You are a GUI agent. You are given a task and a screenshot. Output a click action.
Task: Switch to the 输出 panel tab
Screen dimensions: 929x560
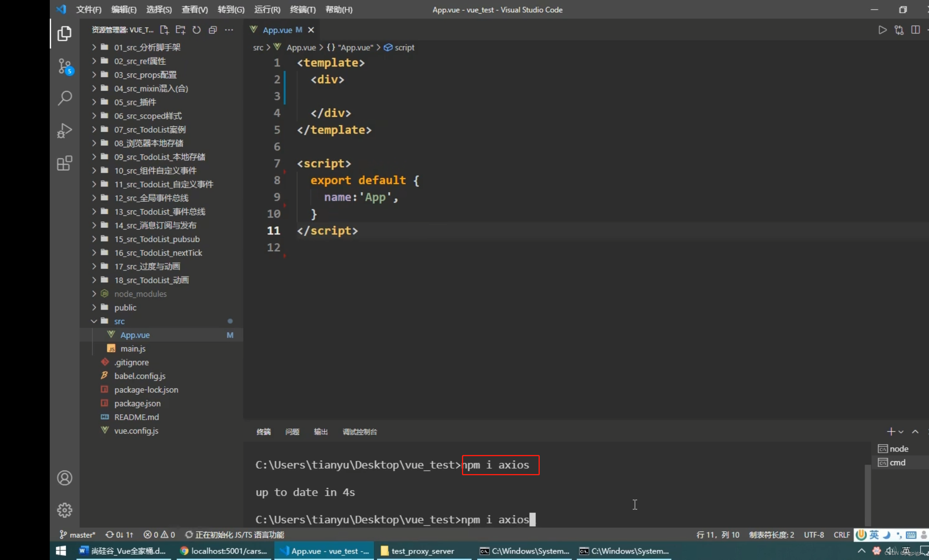pos(320,432)
